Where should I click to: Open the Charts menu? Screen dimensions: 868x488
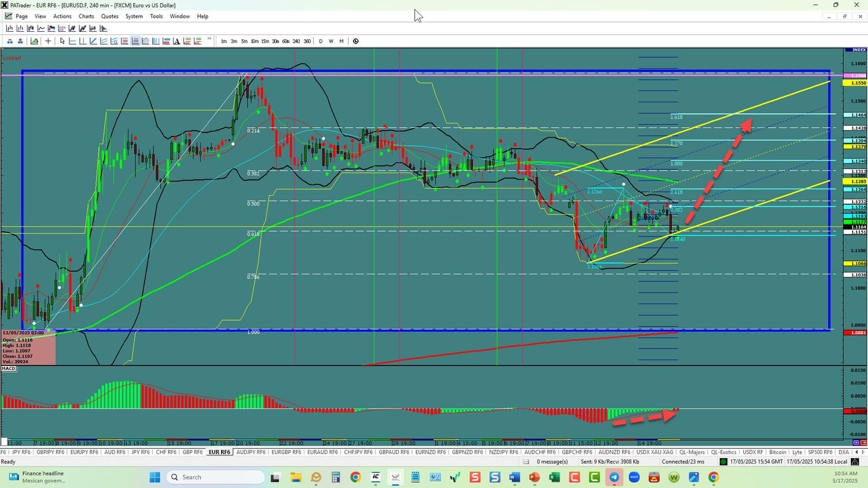coord(86,16)
